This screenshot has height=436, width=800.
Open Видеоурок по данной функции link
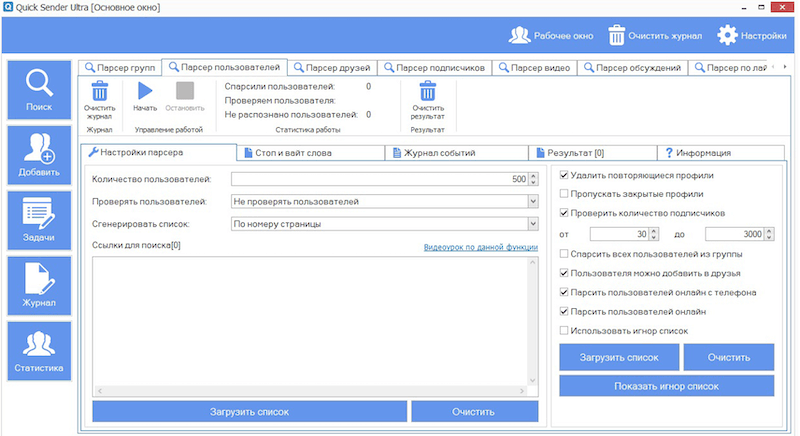click(x=480, y=247)
